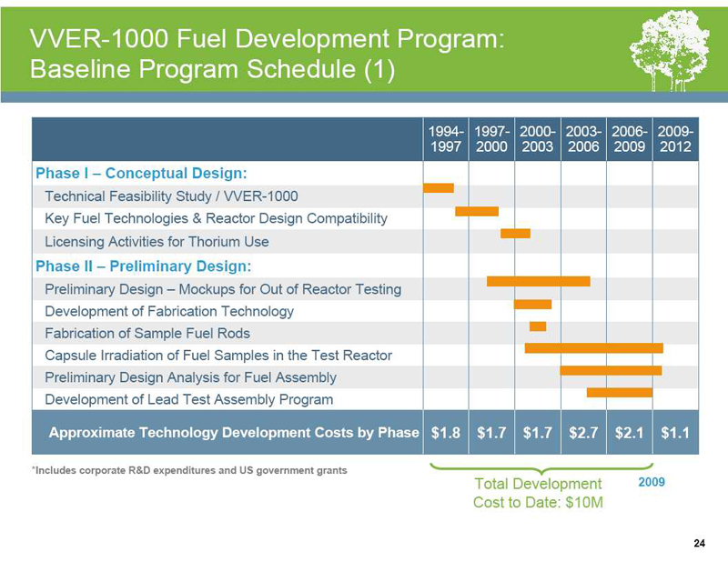The height and width of the screenshot is (562, 728).
Task: Click the Total Development Cost to Date text
Action: pos(537,492)
